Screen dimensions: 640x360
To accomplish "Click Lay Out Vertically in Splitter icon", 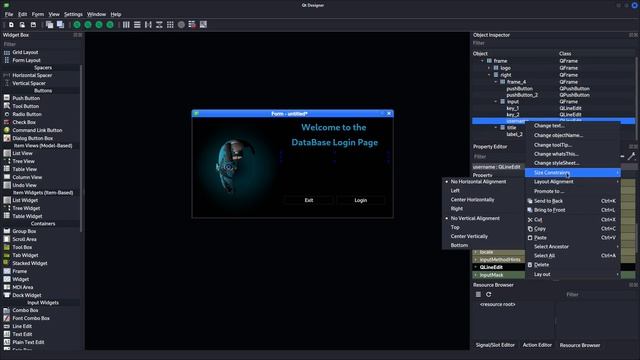I will [159, 25].
